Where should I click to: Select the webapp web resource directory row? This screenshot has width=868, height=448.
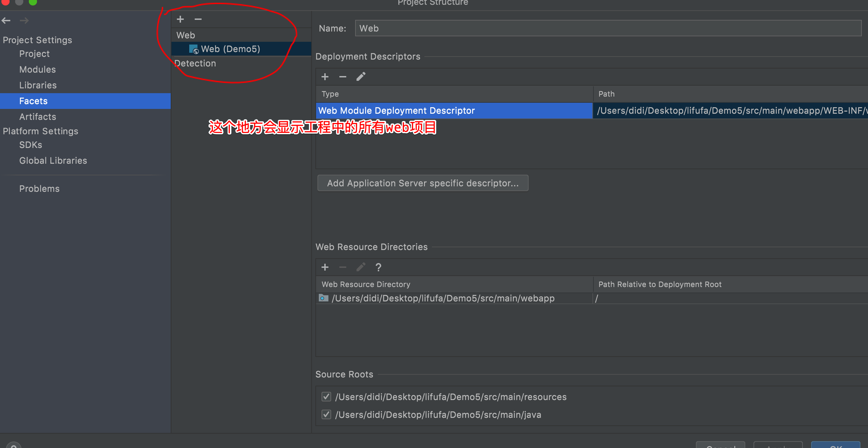tap(443, 298)
